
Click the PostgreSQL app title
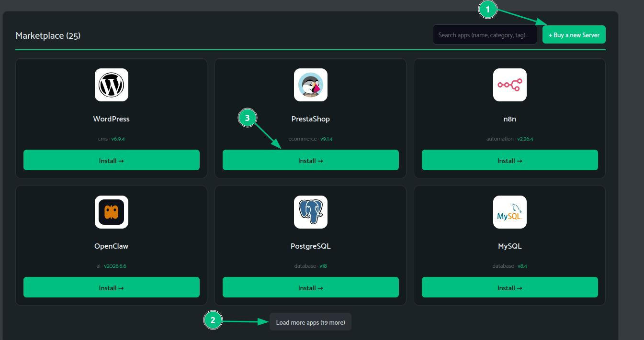coord(311,246)
